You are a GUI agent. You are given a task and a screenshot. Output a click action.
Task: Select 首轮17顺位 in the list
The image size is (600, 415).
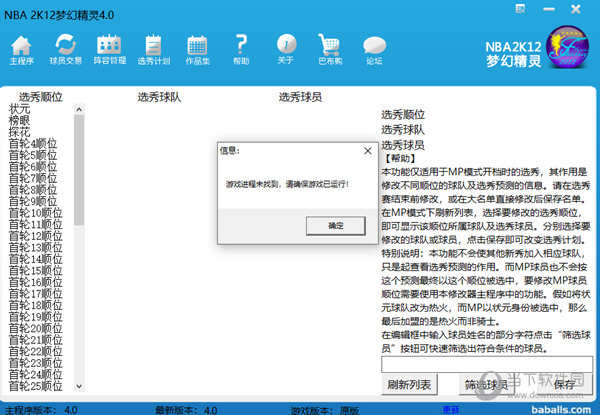[36, 294]
